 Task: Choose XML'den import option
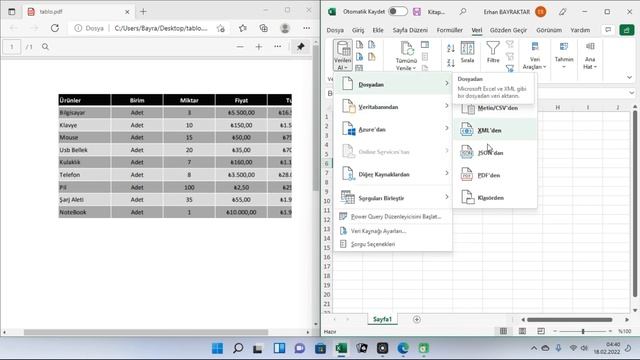pyautogui.click(x=495, y=130)
